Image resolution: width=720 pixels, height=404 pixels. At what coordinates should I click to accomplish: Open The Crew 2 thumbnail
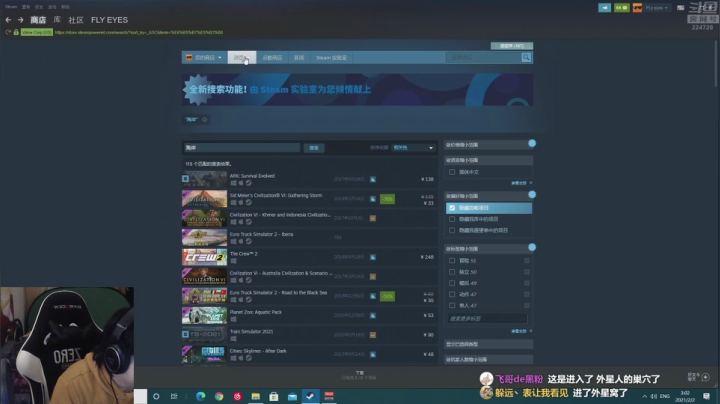tap(204, 257)
